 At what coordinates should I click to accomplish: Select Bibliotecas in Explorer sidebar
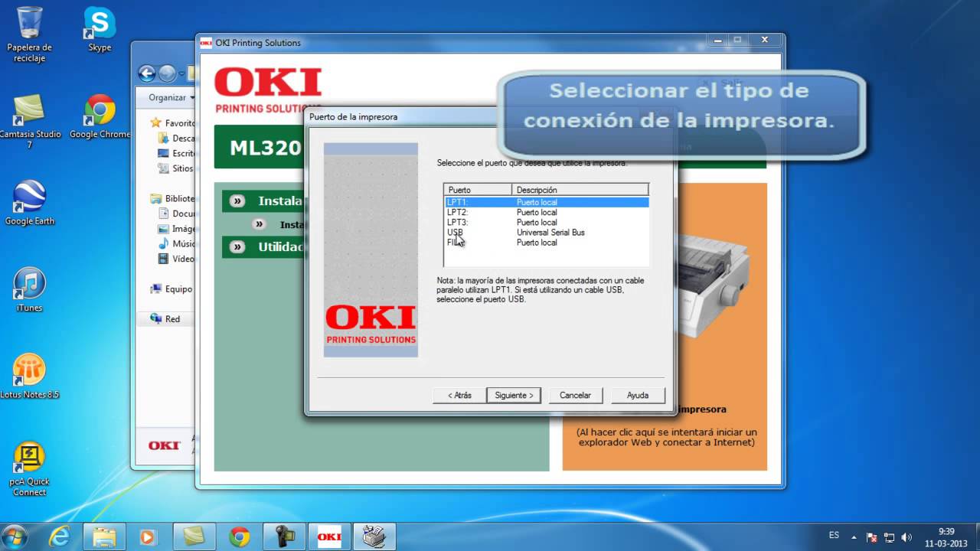[173, 198]
